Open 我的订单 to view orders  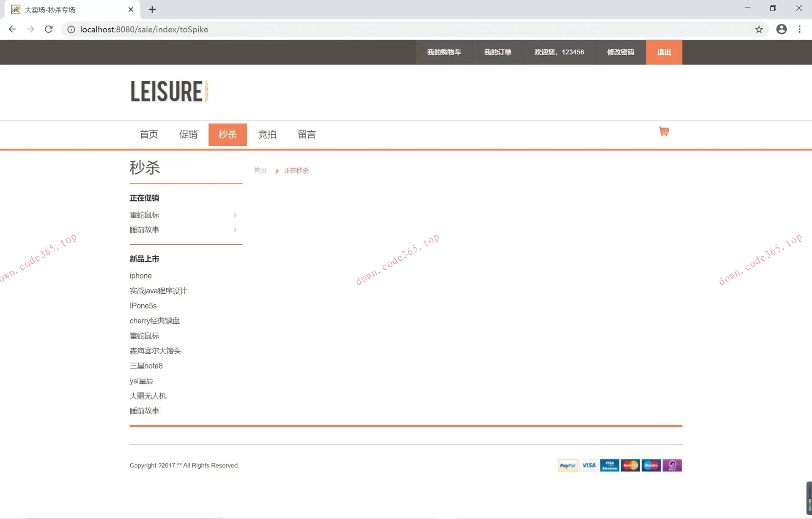tap(498, 52)
